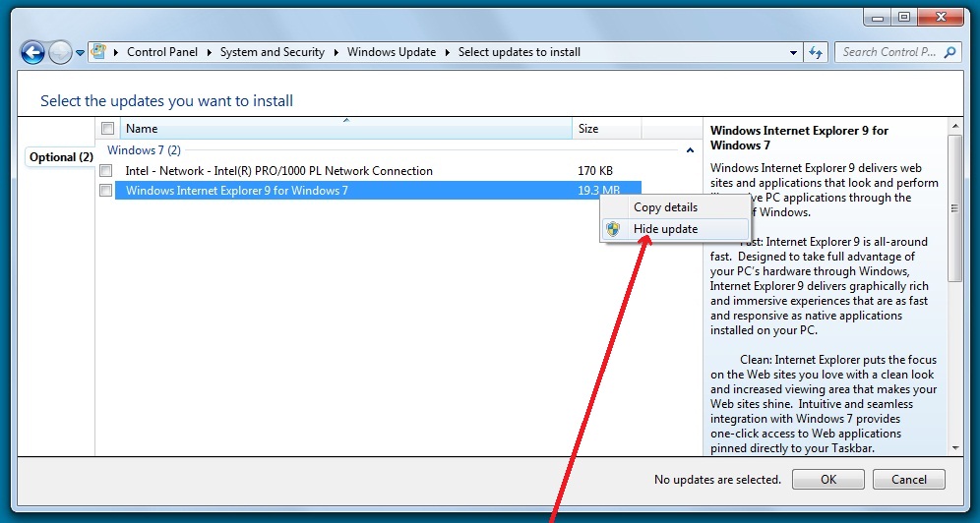Select the Optional (2) tab
The width and height of the screenshot is (980, 523).
(61, 157)
